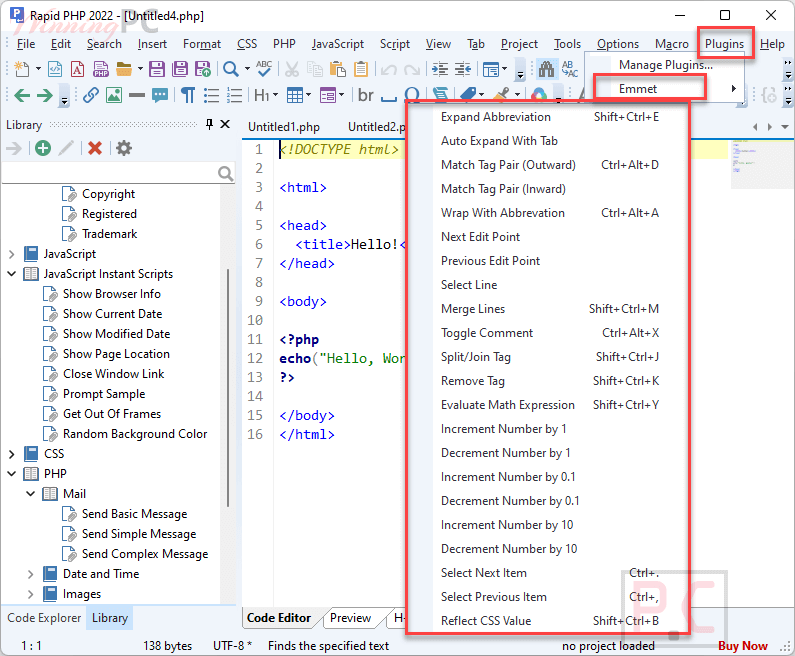This screenshot has width=795, height=656.
Task: Switch to the Preview tab
Action: point(350,618)
